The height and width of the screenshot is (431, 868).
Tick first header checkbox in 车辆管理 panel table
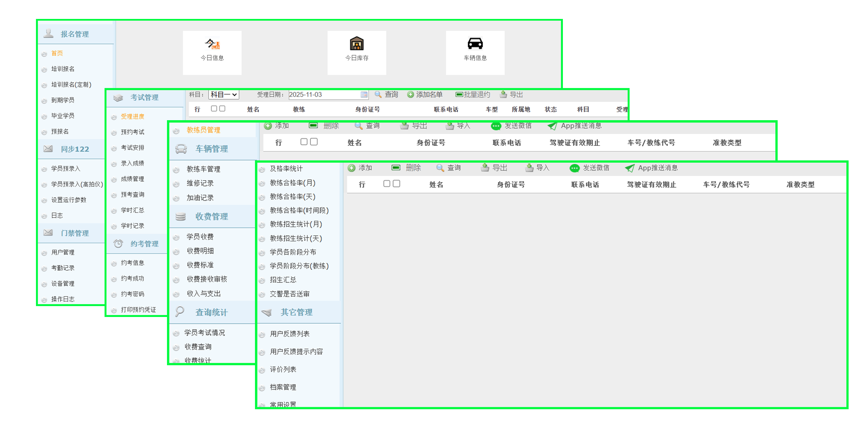(304, 141)
